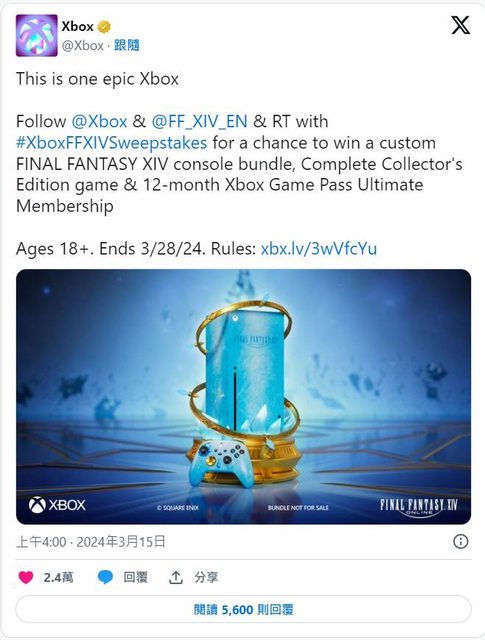This screenshot has width=485, height=640.
Task: Click the 分享 share label
Action: (x=206, y=577)
